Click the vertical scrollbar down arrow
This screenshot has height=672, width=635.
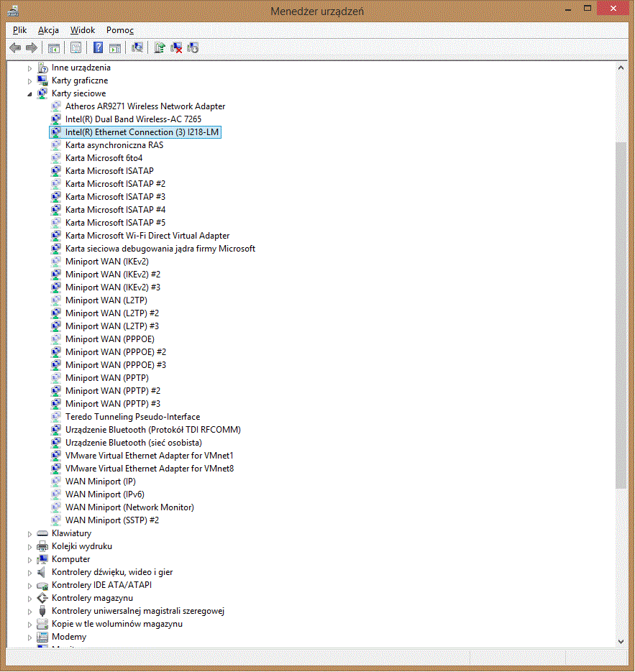pyautogui.click(x=621, y=642)
